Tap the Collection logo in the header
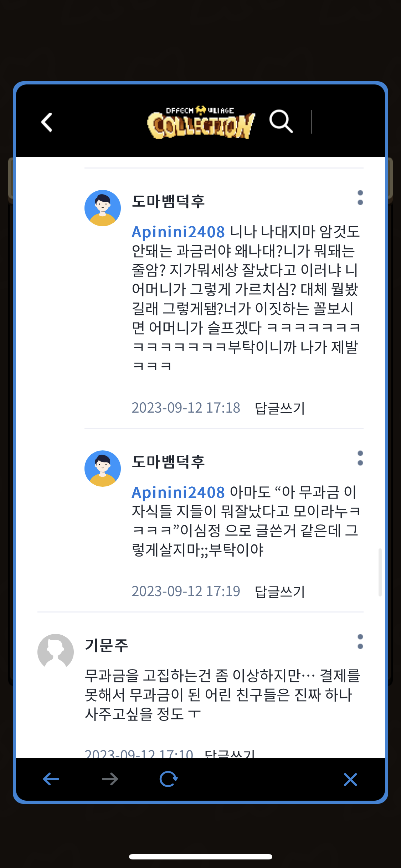Viewport: 401px width, 868px height. [201, 122]
